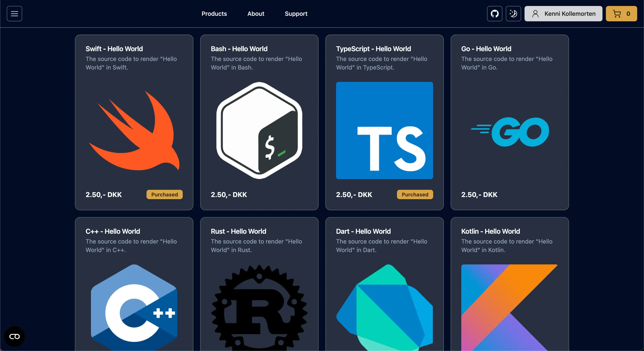Click Bash card price 2.50,- DKK
Screen dimensions: 644x351
[229, 194]
